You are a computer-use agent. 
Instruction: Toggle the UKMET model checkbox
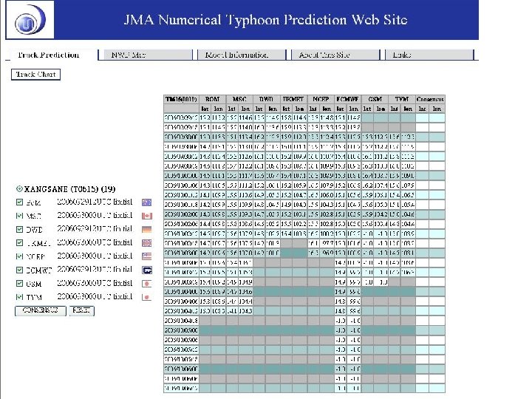pos(19,243)
